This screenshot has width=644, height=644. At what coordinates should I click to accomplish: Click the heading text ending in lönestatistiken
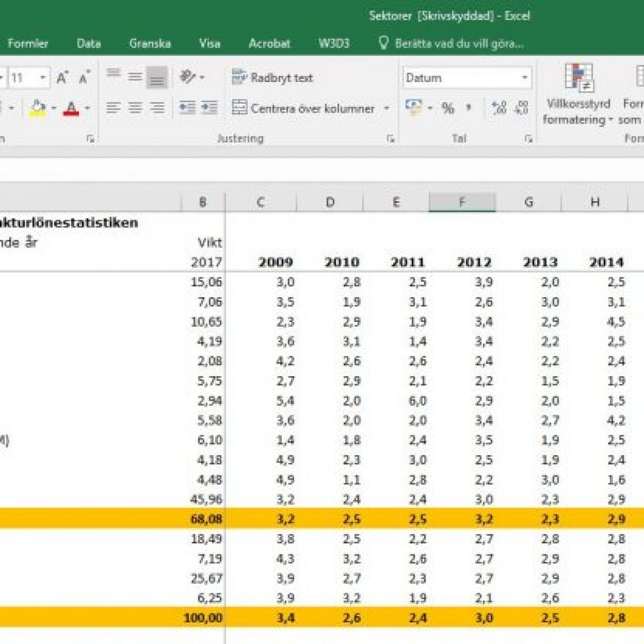(69, 223)
